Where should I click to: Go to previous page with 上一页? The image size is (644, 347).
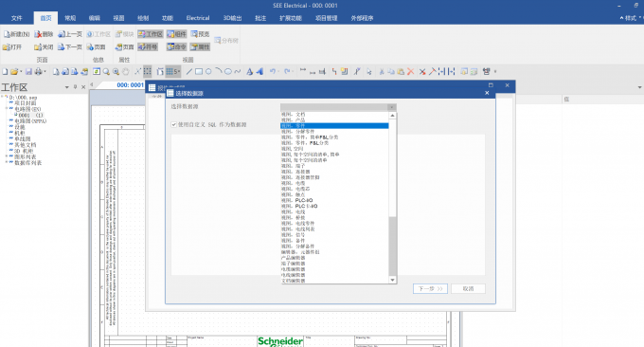[70, 34]
